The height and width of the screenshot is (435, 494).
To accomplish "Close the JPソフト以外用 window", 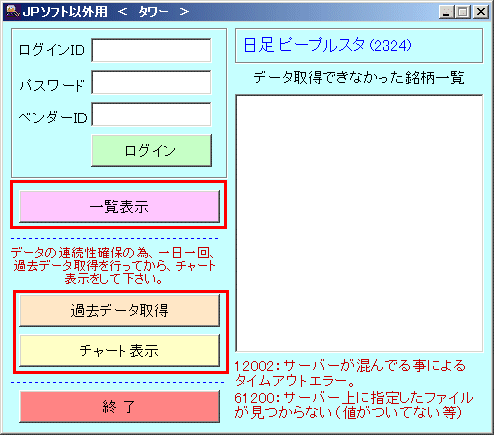I will point(481,12).
